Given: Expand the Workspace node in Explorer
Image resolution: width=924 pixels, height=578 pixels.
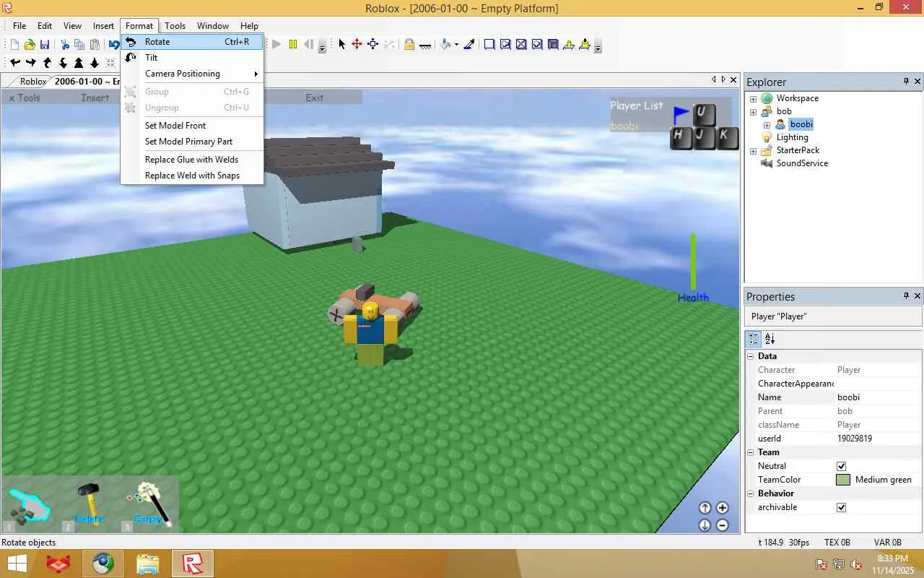Looking at the screenshot, I should click(753, 98).
